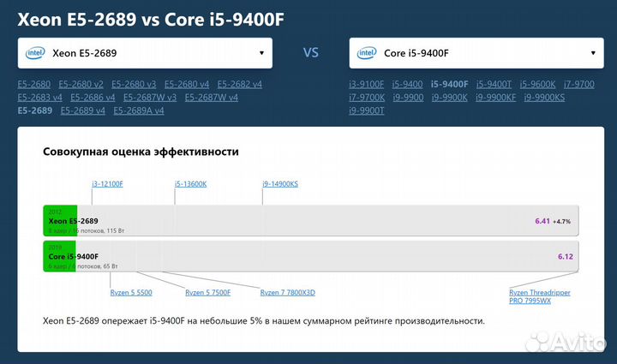Viewport: 617px width, 364px height.
Task: Open the i9-9900KF link
Action: [495, 98]
